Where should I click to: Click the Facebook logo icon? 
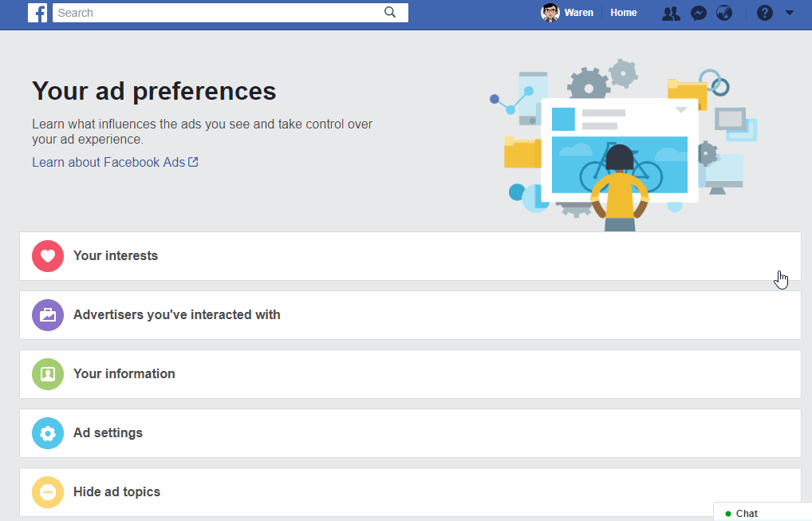(x=37, y=13)
